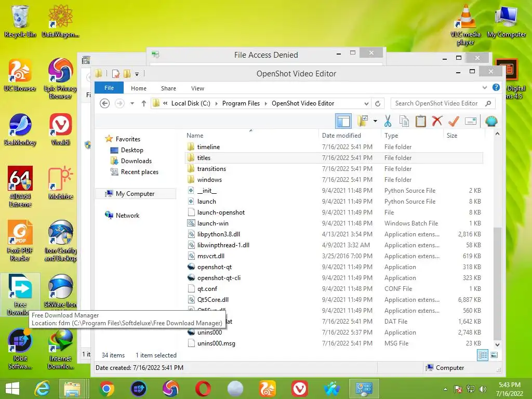Select the windows folder
The image size is (532, 399).
334,179
